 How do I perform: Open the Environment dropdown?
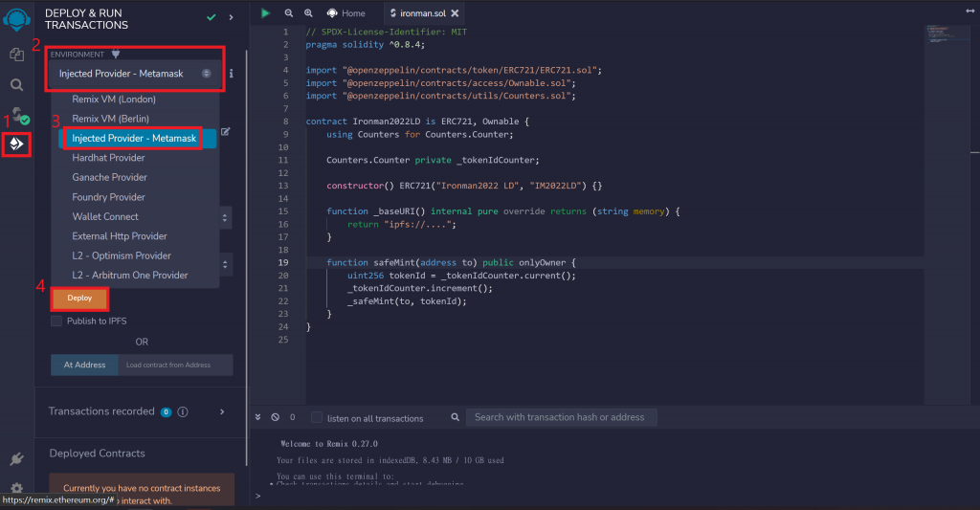[x=134, y=74]
